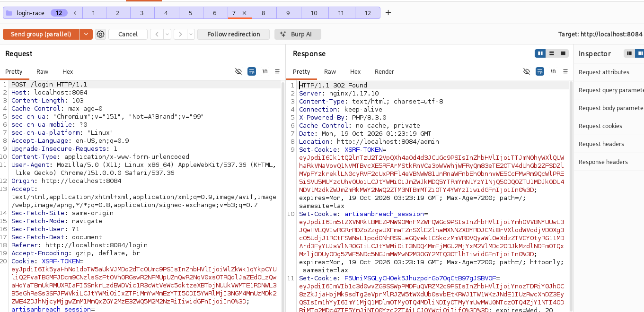Switch Response view to Raw
Viewport: 644px width, 312px height.
pos(330,72)
